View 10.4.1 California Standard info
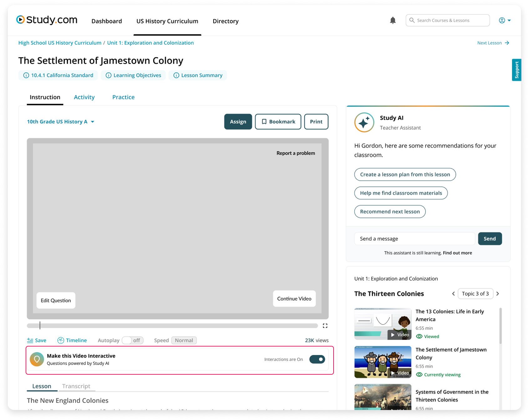Image resolution: width=529 pixels, height=420 pixels. (x=58, y=75)
